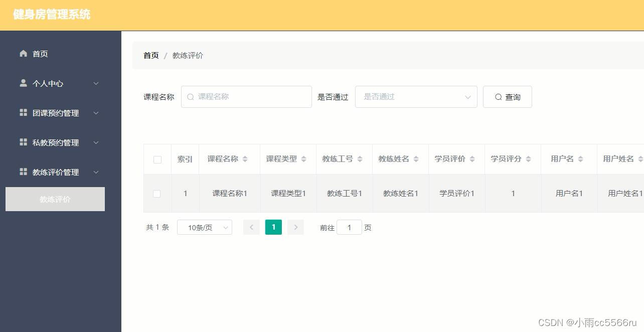Click the sort arrows on 课程类型 column
This screenshot has height=332, width=644.
(x=303, y=159)
